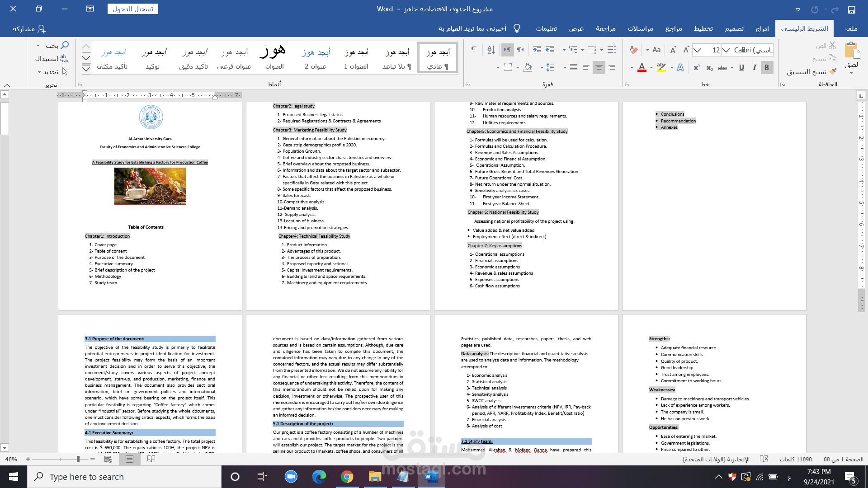Click the strikethrough abc icon
868x488 pixels.
[722, 68]
